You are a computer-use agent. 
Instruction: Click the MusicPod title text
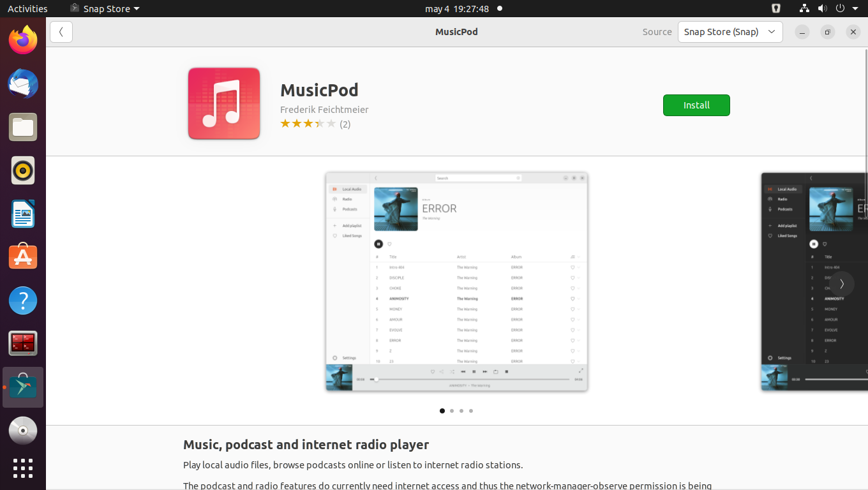click(319, 90)
